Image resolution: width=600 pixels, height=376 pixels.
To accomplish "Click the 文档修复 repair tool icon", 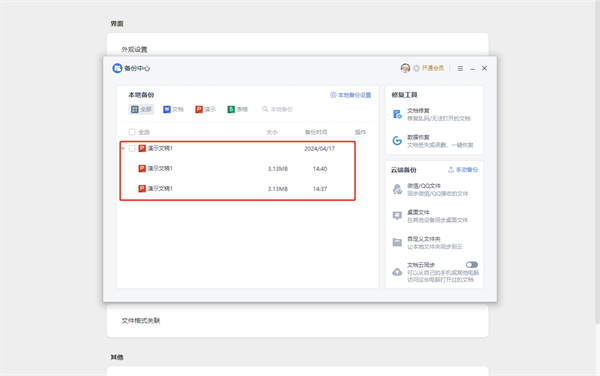I will [x=397, y=114].
